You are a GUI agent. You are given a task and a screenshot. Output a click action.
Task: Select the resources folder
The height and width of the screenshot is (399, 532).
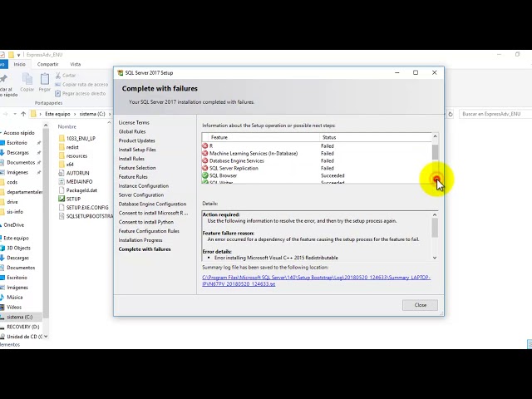[73, 156]
